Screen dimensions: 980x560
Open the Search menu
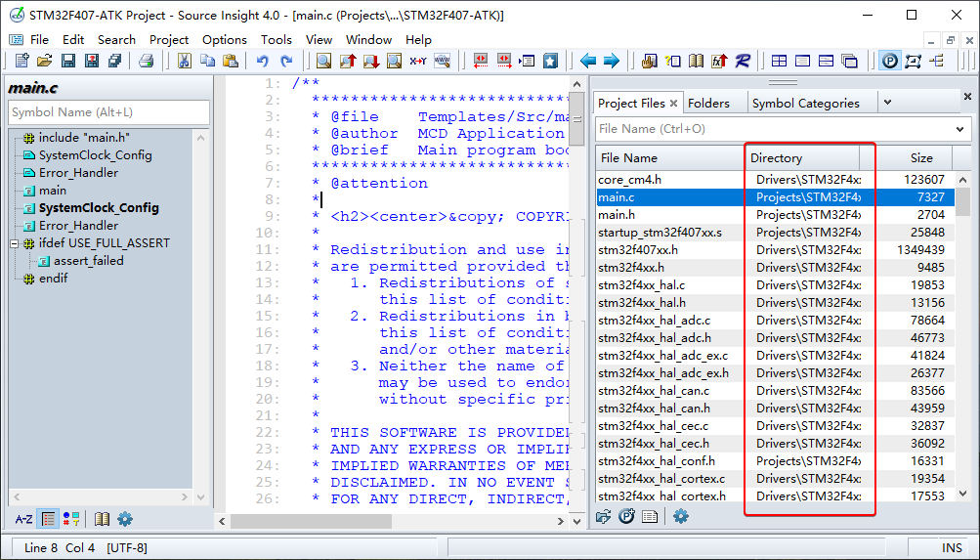117,39
